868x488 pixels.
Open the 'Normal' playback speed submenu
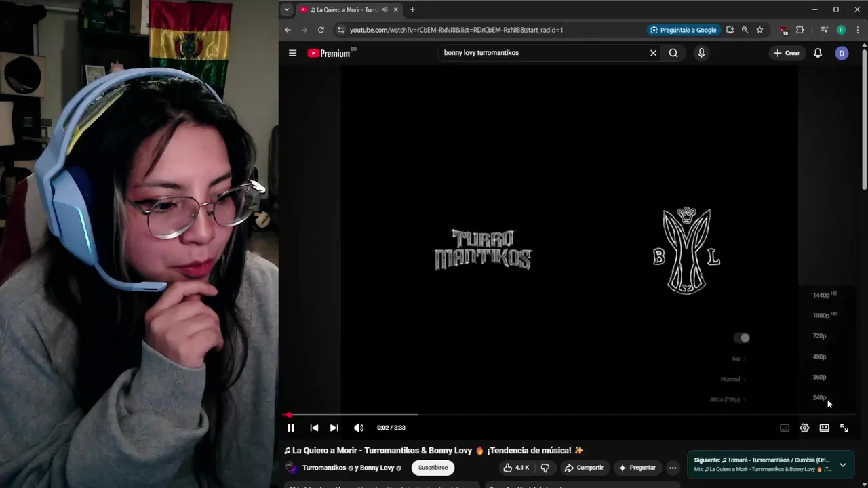click(732, 379)
